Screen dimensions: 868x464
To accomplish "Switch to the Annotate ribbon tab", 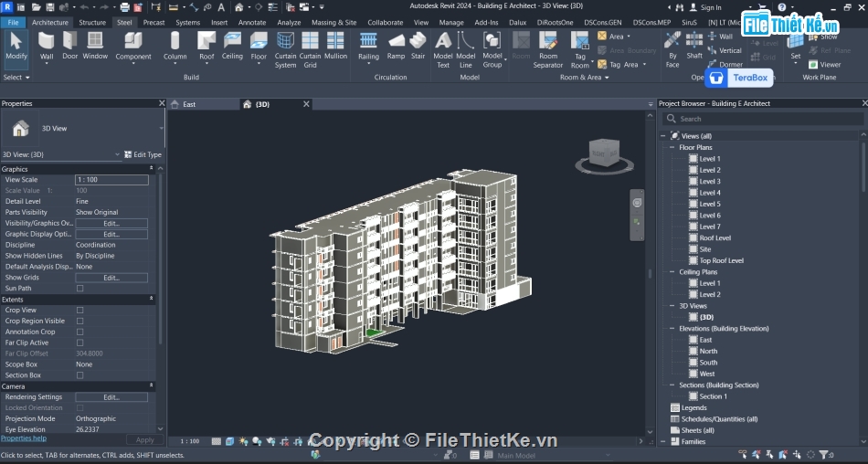I will pyautogui.click(x=252, y=22).
